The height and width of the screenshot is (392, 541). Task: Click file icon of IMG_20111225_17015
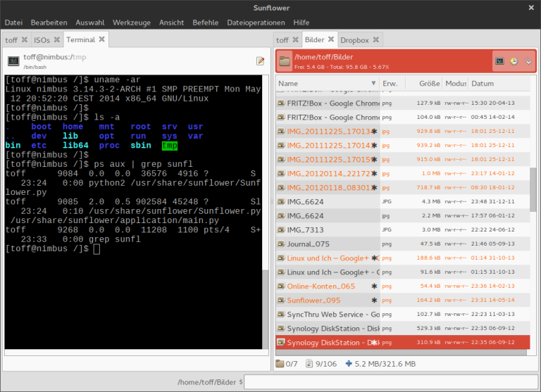(x=281, y=159)
